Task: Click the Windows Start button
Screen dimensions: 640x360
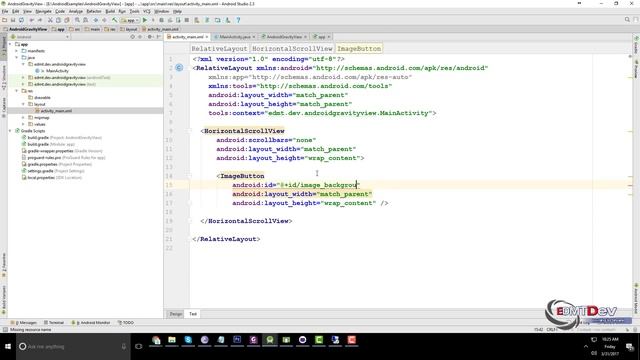Action: [x=8, y=347]
